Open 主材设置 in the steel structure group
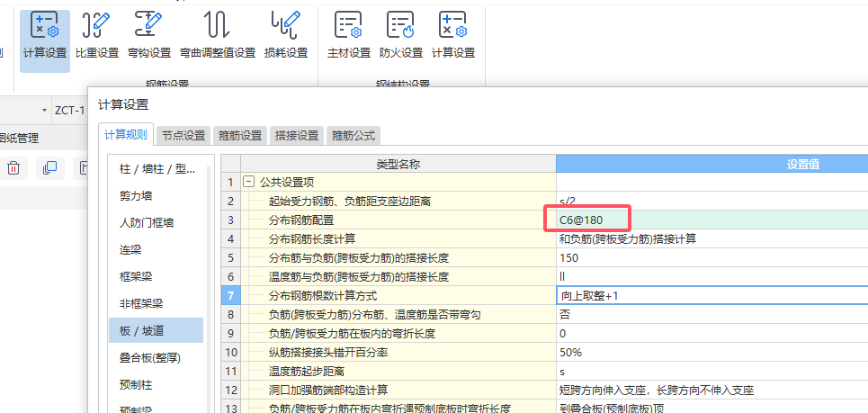The image size is (868, 413). 349,37
